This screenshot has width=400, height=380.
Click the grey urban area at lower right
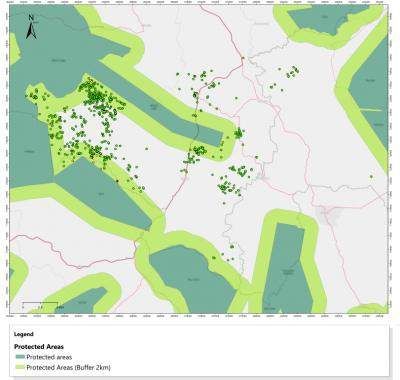(328, 215)
